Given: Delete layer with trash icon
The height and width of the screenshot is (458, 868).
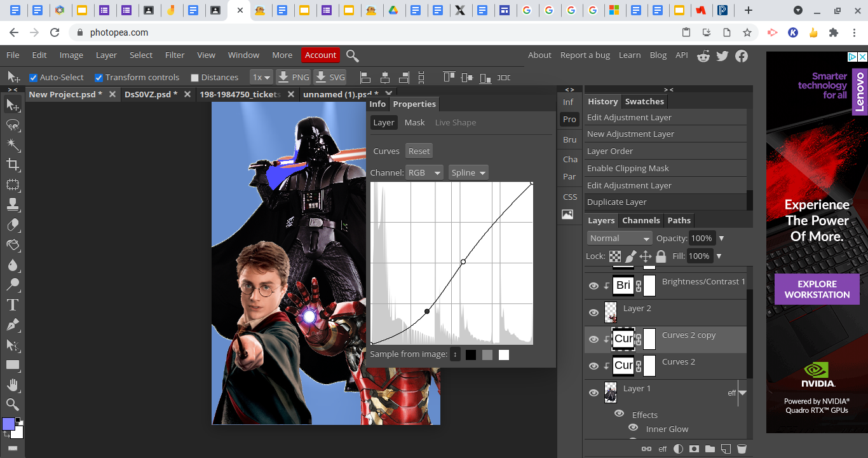Looking at the screenshot, I should [x=742, y=448].
